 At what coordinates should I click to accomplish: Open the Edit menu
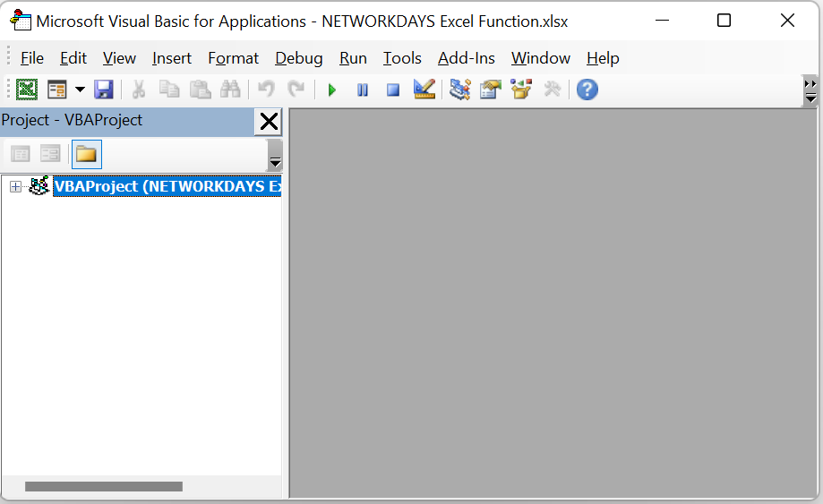[x=73, y=58]
